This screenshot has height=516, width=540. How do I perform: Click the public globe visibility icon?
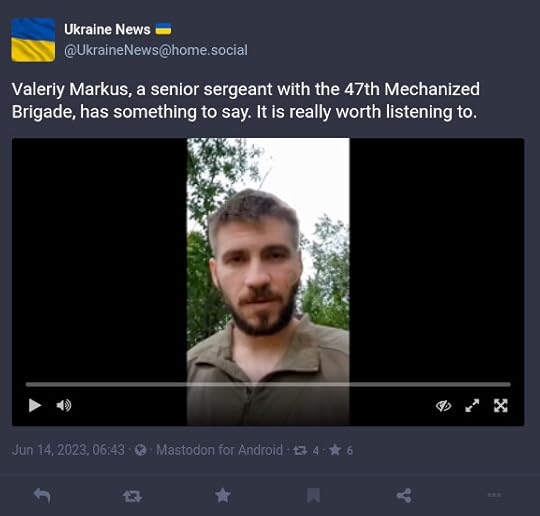[x=141, y=450]
